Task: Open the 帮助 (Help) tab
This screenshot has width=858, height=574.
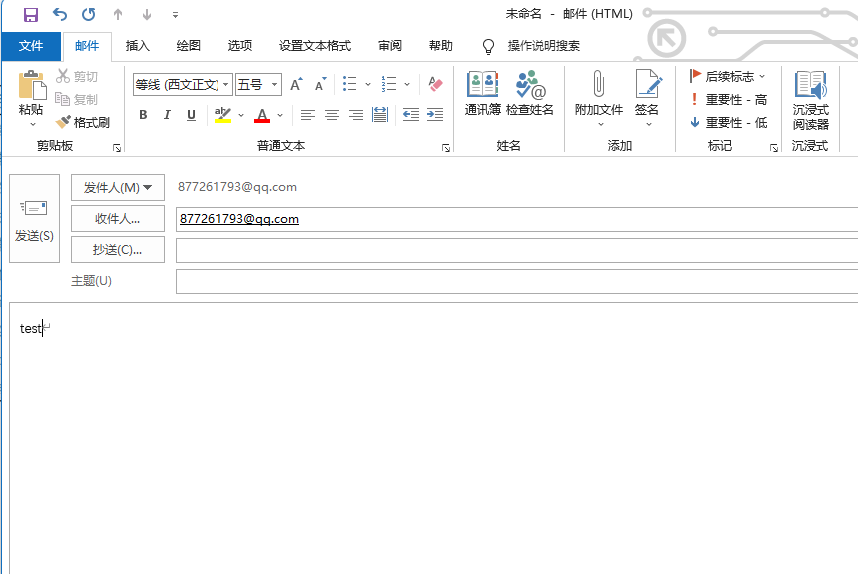Action: [x=440, y=46]
